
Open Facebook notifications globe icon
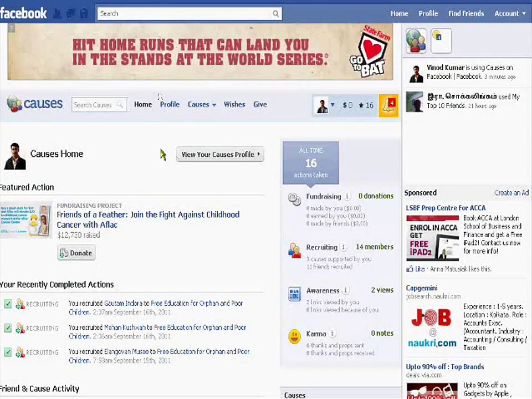[x=84, y=13]
